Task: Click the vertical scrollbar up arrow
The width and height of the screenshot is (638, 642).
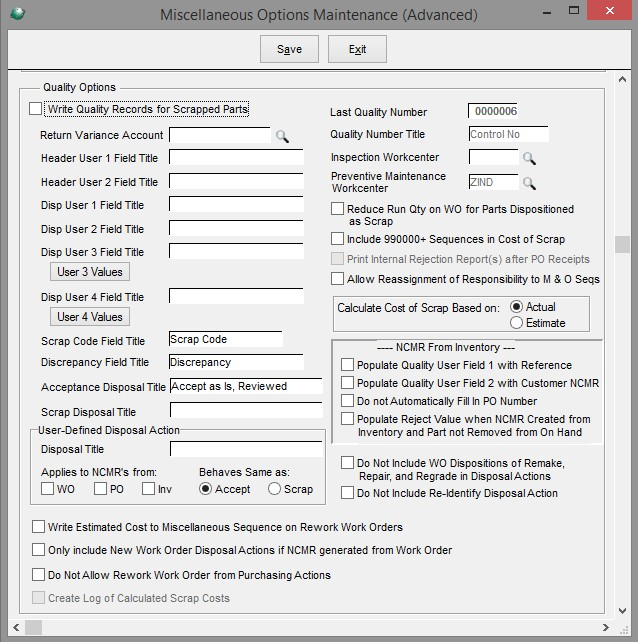Action: 622,79
